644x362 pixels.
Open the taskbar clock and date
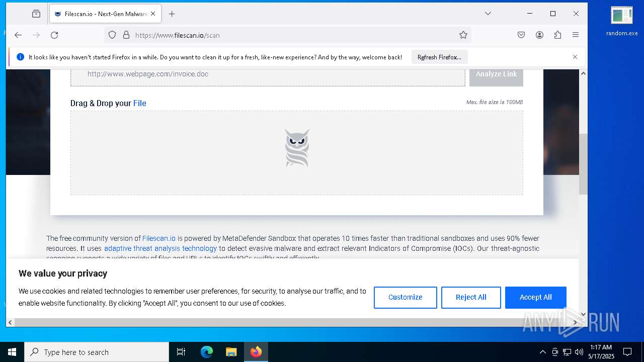pyautogui.click(x=601, y=352)
